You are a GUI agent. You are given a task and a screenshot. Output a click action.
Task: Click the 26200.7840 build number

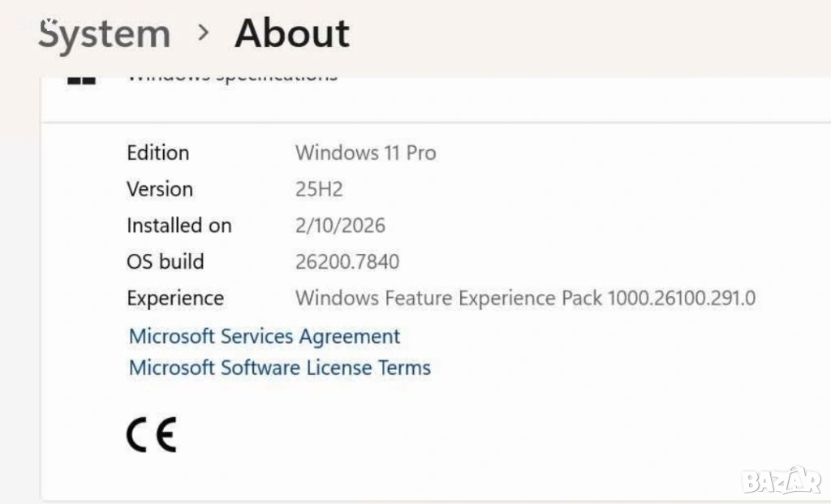click(347, 262)
